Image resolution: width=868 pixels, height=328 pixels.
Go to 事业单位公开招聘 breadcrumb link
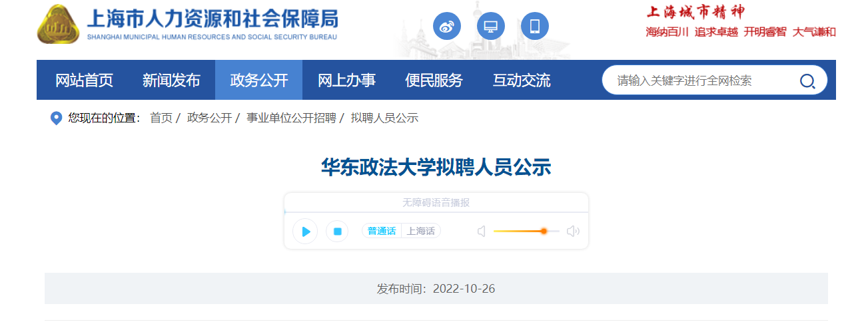pos(291,118)
